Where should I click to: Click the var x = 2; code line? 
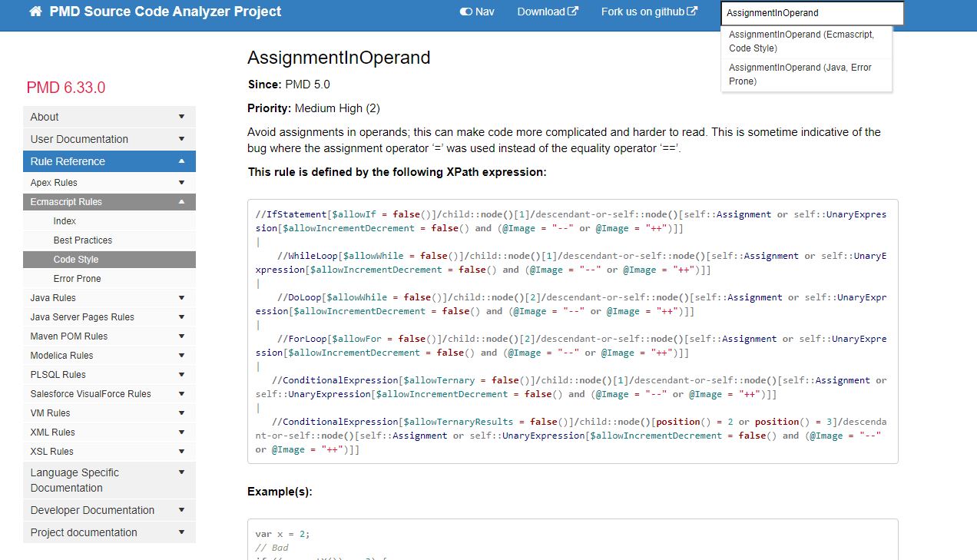(x=283, y=534)
